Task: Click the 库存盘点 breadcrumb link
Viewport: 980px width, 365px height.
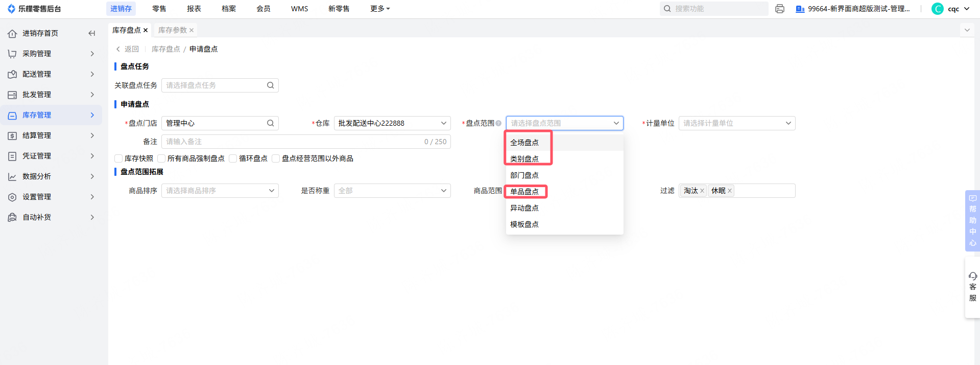Action: [166, 49]
